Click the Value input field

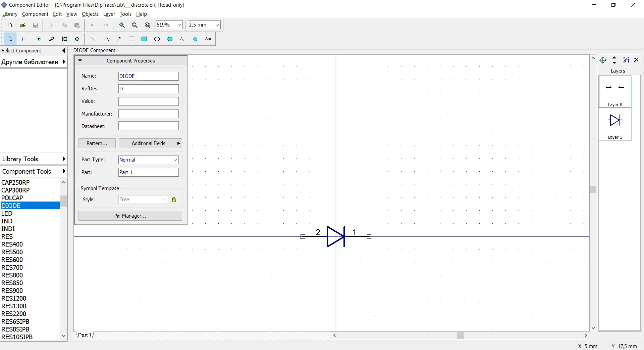click(148, 101)
